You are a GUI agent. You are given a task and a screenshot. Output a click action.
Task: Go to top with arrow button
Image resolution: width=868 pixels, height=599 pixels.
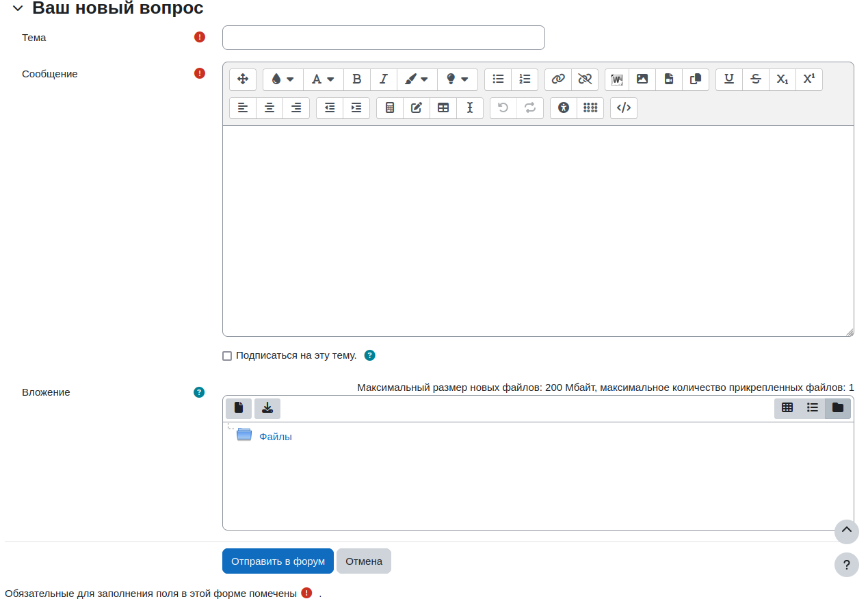(847, 531)
